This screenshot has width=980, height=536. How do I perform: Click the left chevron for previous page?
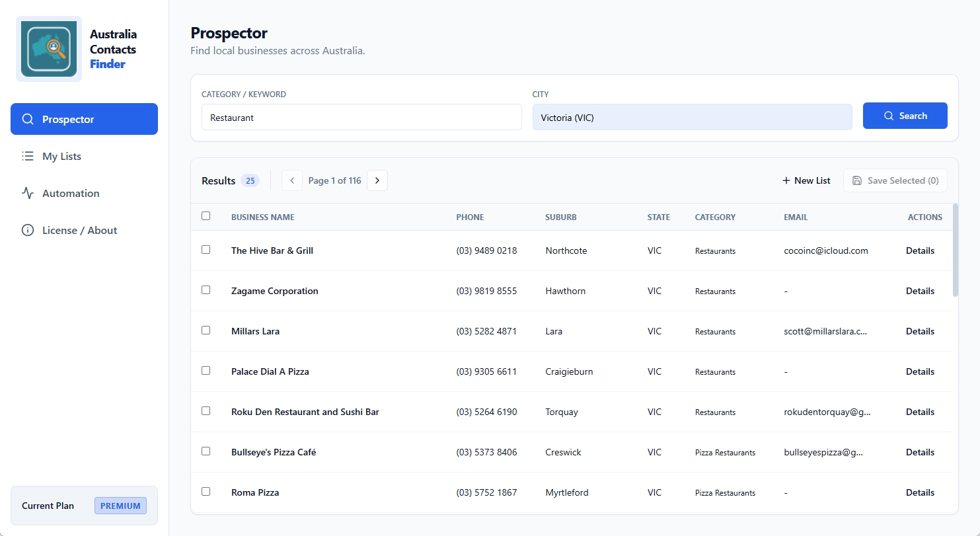tap(291, 180)
